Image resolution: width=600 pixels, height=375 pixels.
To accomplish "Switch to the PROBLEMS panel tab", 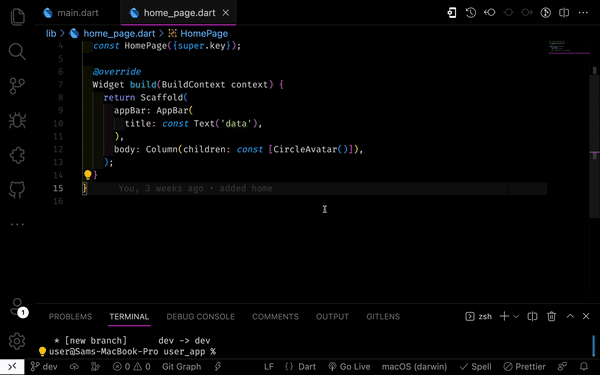I will point(70,317).
